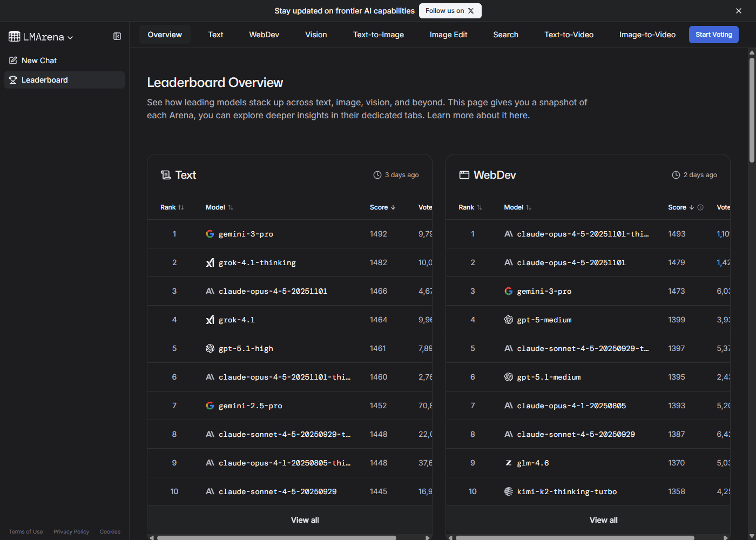
Task: Collapse the sidebar with the panel icon
Action: [117, 36]
